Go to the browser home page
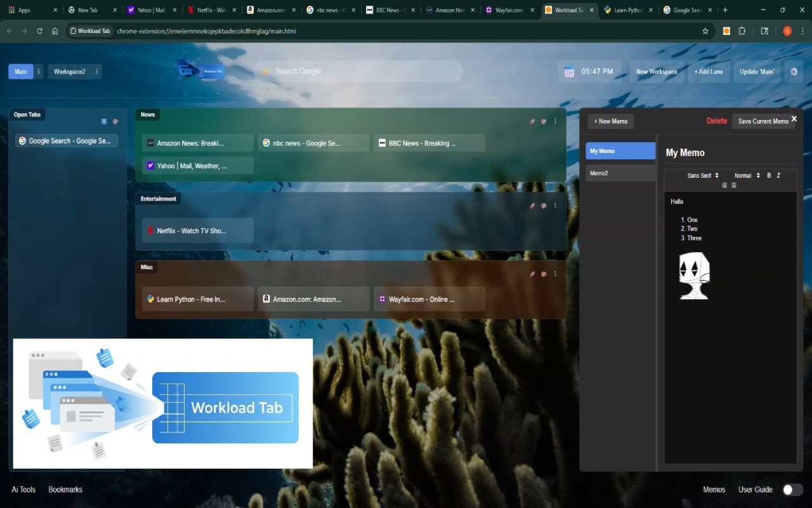 pos(55,31)
